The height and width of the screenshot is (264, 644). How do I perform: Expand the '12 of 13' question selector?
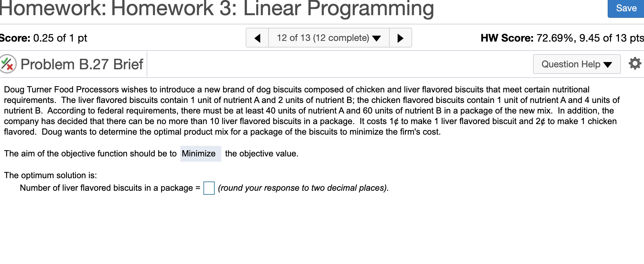(x=329, y=38)
